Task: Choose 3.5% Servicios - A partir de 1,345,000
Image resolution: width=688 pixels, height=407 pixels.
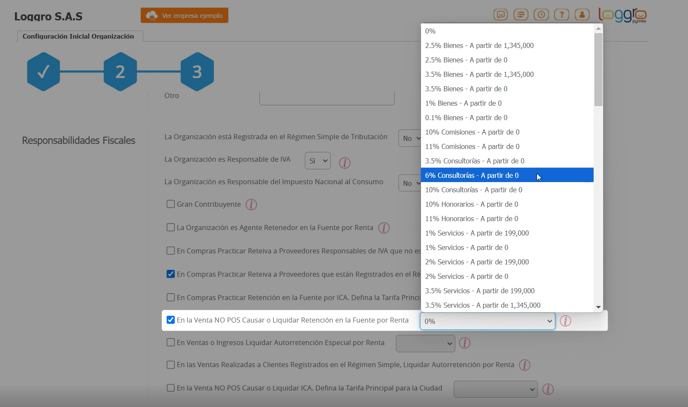Action: pos(507,305)
